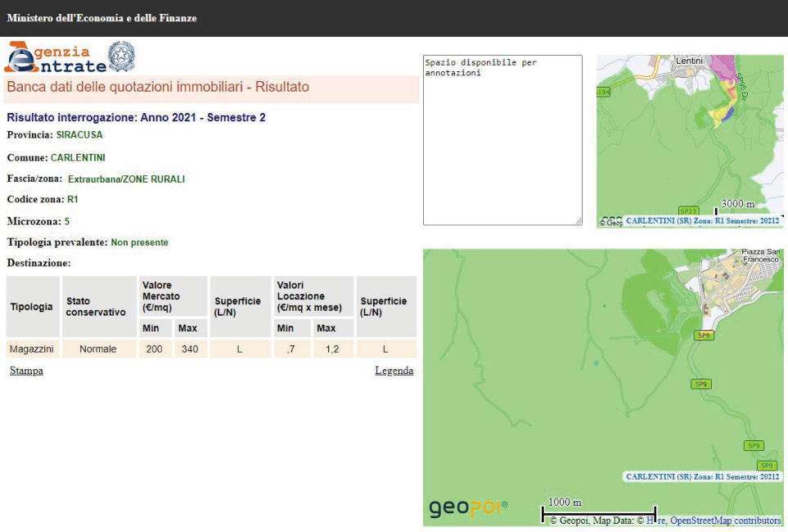
Task: Click the Italian Republic emblem icon
Action: click(x=121, y=56)
